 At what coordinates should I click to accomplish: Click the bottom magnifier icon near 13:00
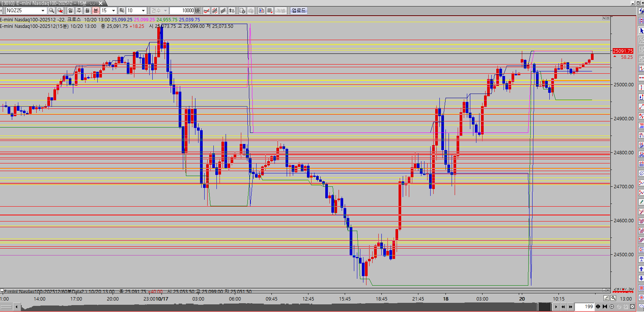[613, 298]
